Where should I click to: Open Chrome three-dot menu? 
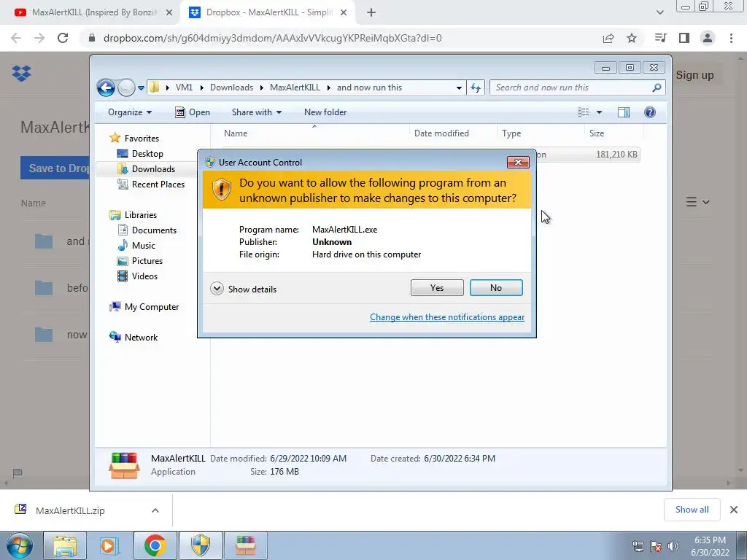(x=731, y=38)
